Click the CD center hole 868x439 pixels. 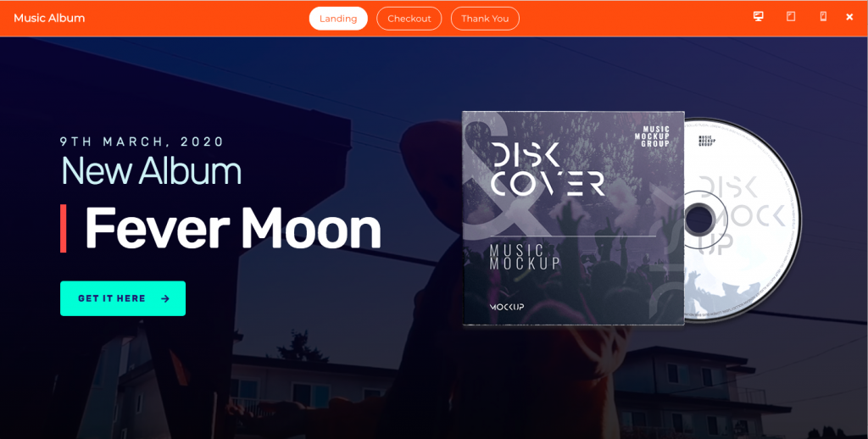click(x=698, y=219)
